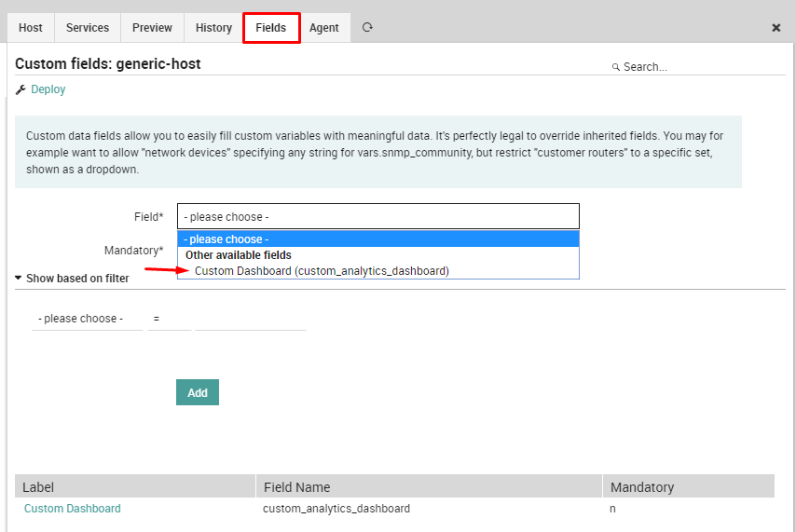Switch to the Agent tab
Viewport: 796px width, 532px height.
tap(324, 28)
